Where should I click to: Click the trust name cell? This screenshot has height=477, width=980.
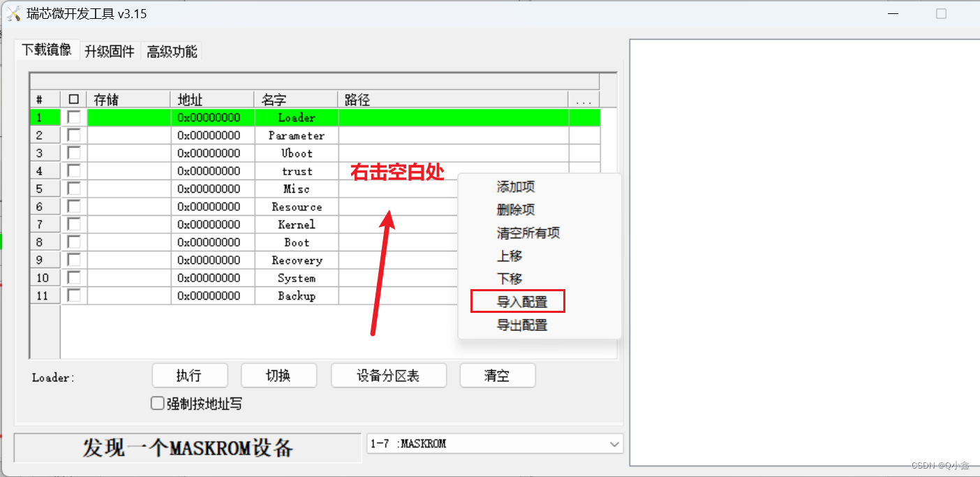297,170
